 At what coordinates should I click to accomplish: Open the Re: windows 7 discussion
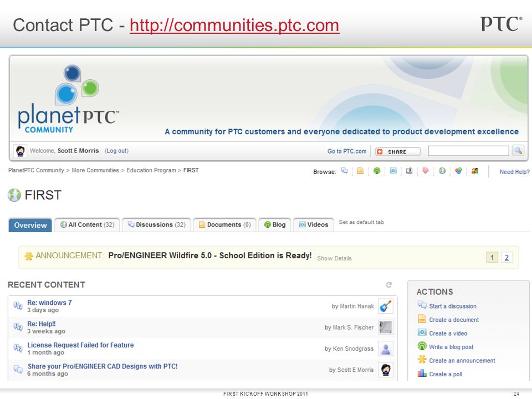pos(49,303)
